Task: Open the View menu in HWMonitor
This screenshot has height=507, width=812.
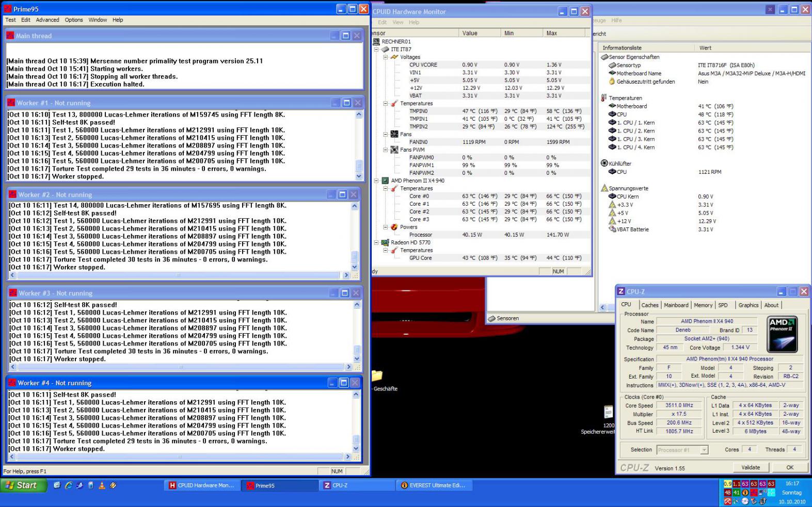Action: 397,22
